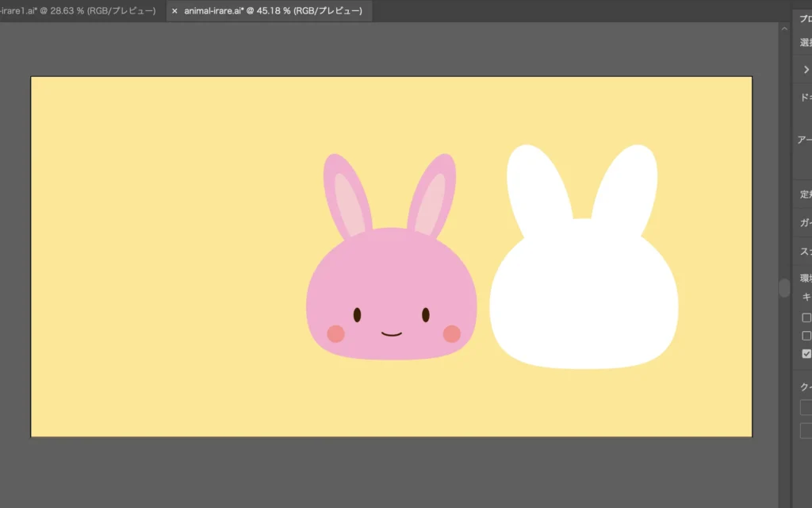Viewport: 812px width, 508px height.
Task: Enable the second unchecked preferences checkbox
Action: tap(806, 336)
